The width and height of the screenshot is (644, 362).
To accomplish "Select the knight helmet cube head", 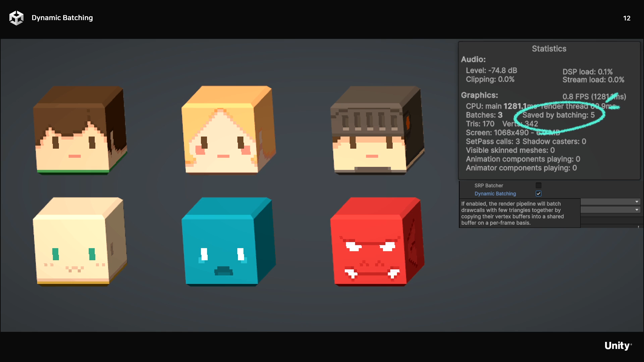I will tap(376, 131).
